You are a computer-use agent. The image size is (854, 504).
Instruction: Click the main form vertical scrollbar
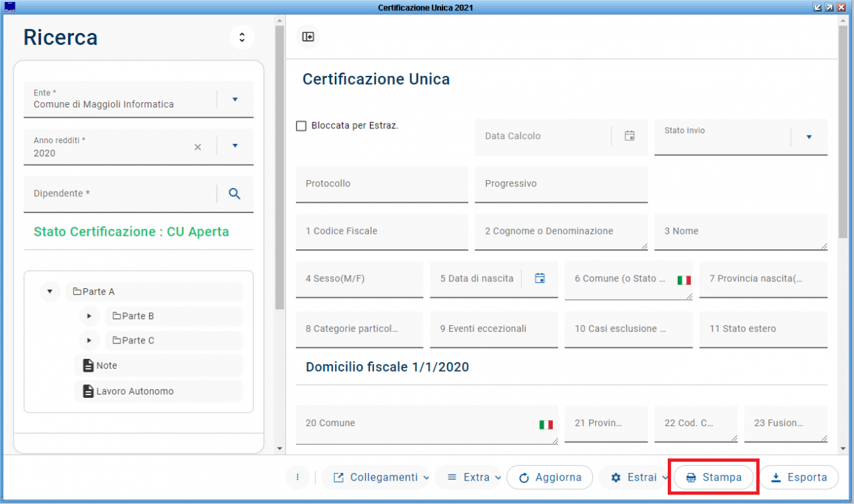click(x=843, y=132)
